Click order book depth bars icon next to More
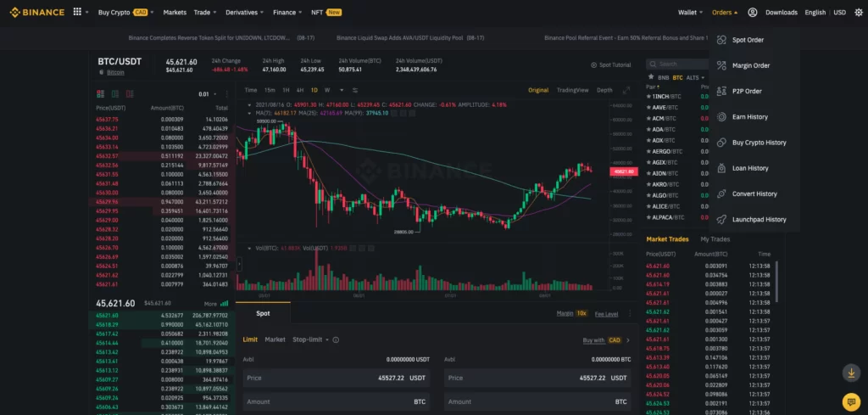Screen dimensions: 868x415 [x=224, y=304]
